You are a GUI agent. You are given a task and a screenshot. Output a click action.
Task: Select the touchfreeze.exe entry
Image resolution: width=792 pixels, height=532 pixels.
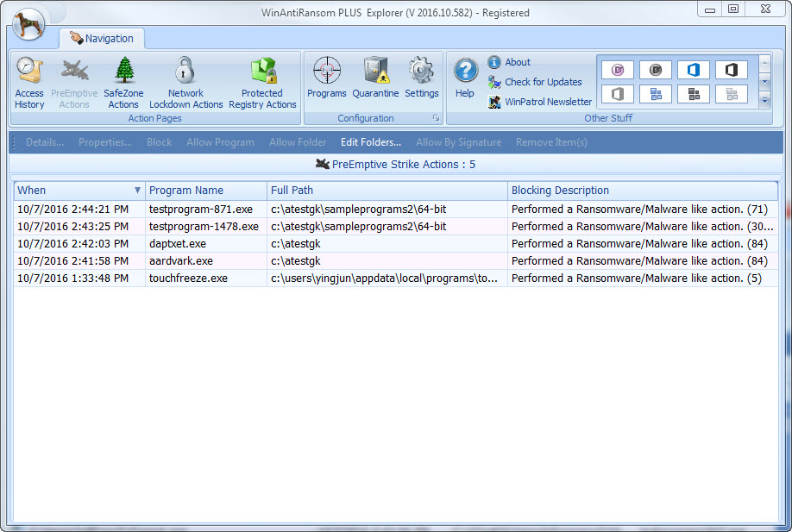188,279
